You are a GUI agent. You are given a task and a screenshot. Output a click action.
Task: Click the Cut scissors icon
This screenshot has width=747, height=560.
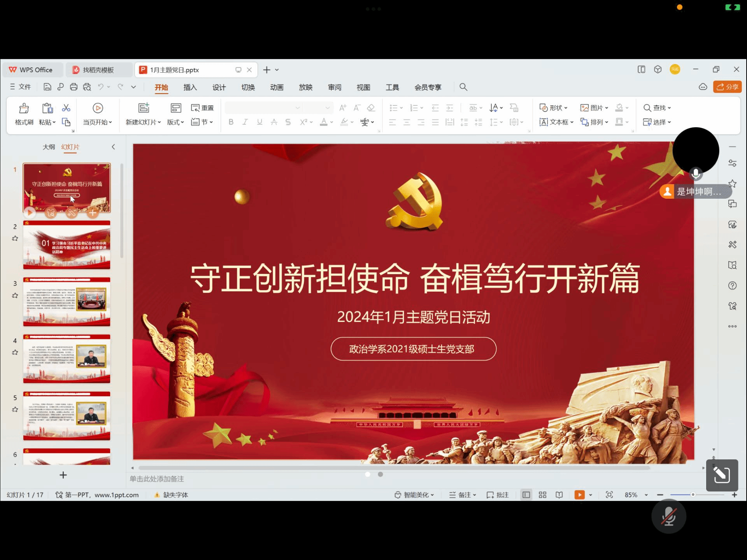66,108
